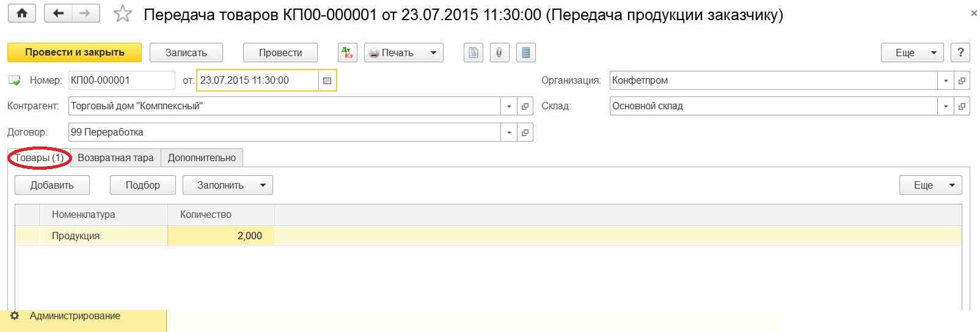
Task: Click the Провести и закрыть button
Action: tap(75, 52)
